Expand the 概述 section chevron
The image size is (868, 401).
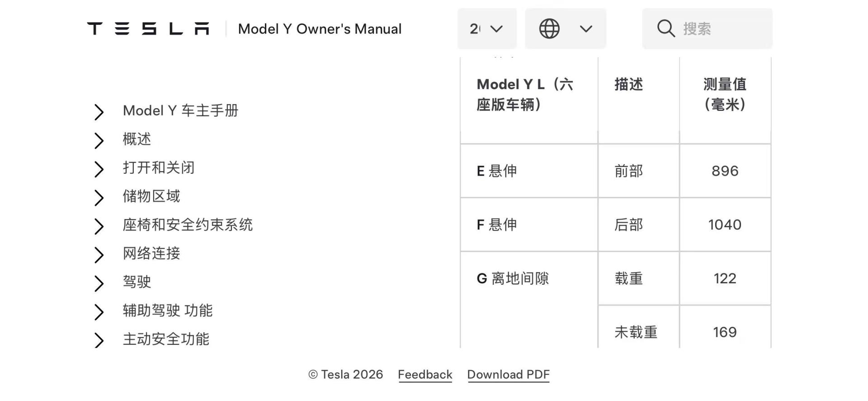[x=99, y=140]
